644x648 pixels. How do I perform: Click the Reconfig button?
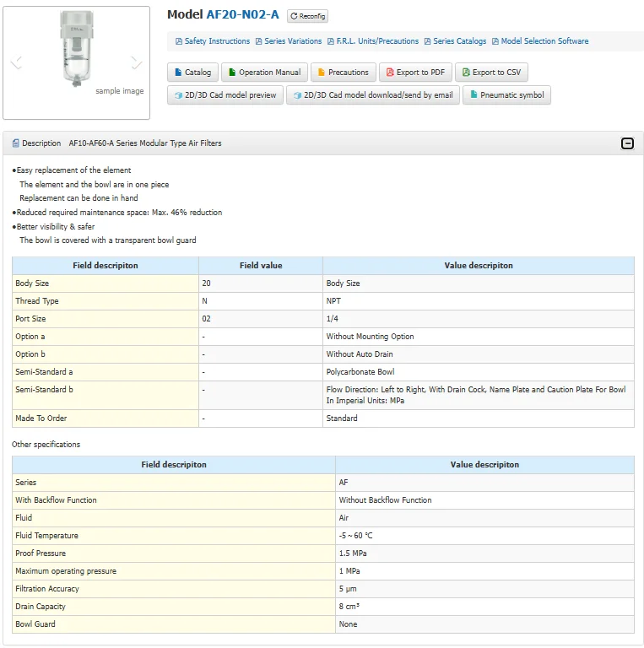pyautogui.click(x=307, y=16)
